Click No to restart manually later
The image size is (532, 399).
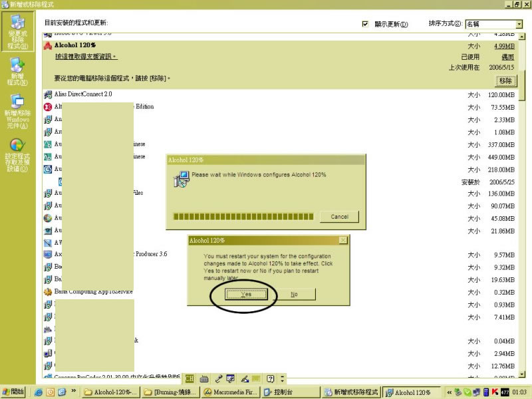294,294
